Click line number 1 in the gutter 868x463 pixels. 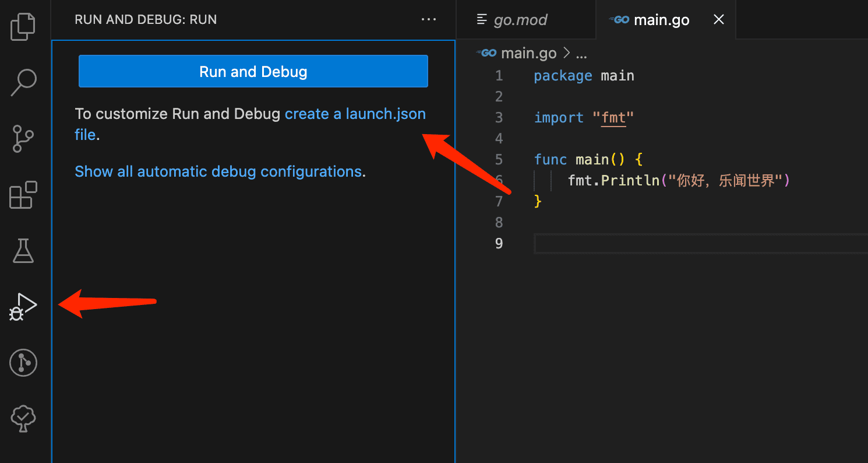(499, 76)
